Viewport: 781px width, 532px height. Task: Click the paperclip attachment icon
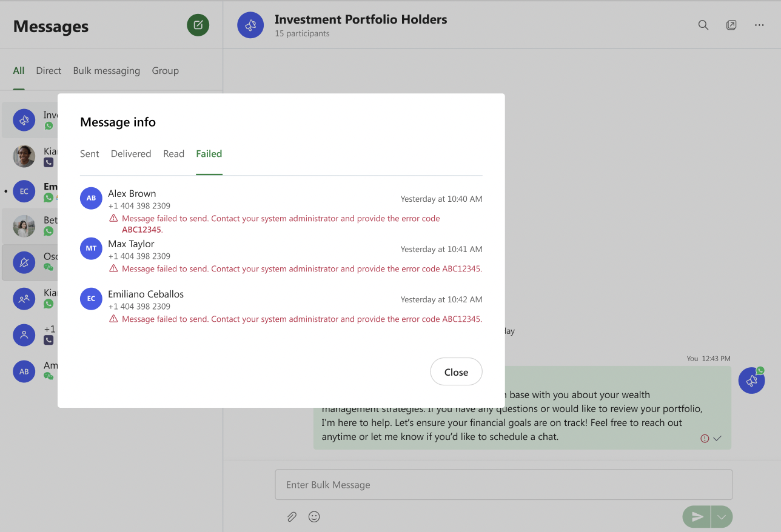[x=292, y=516]
